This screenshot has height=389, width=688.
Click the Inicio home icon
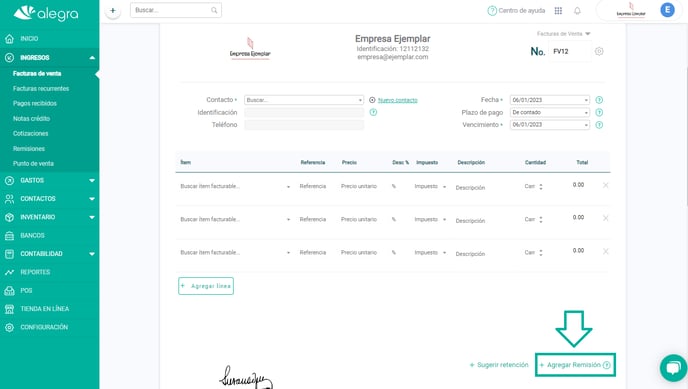coord(9,39)
